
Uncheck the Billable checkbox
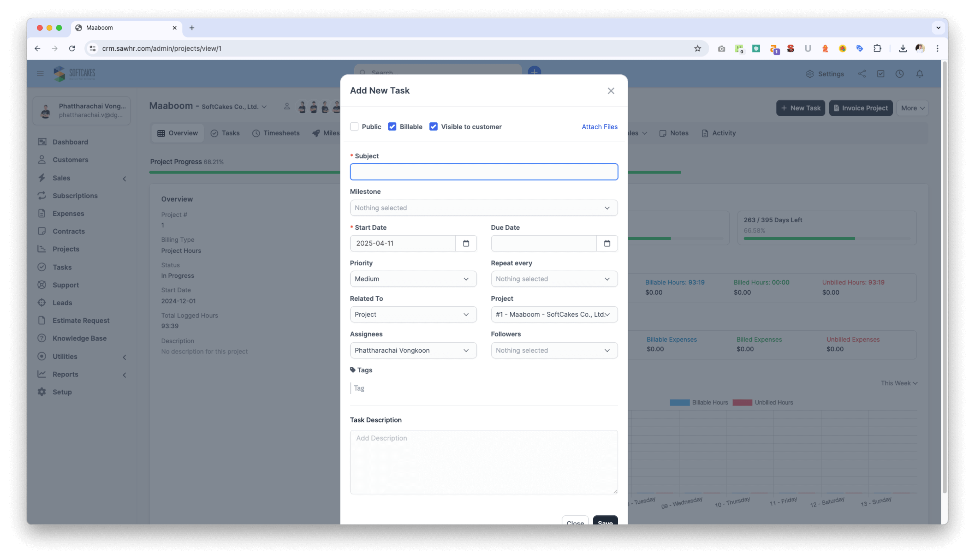click(392, 126)
